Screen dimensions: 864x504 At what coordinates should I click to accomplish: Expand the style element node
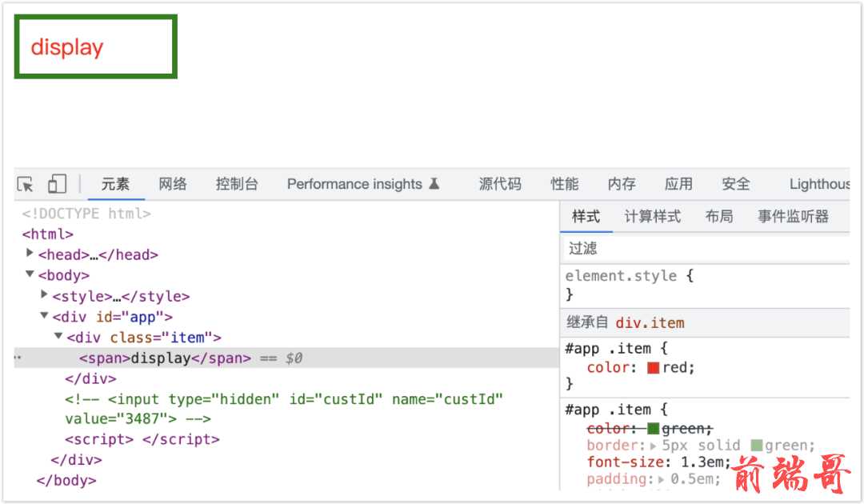44,294
